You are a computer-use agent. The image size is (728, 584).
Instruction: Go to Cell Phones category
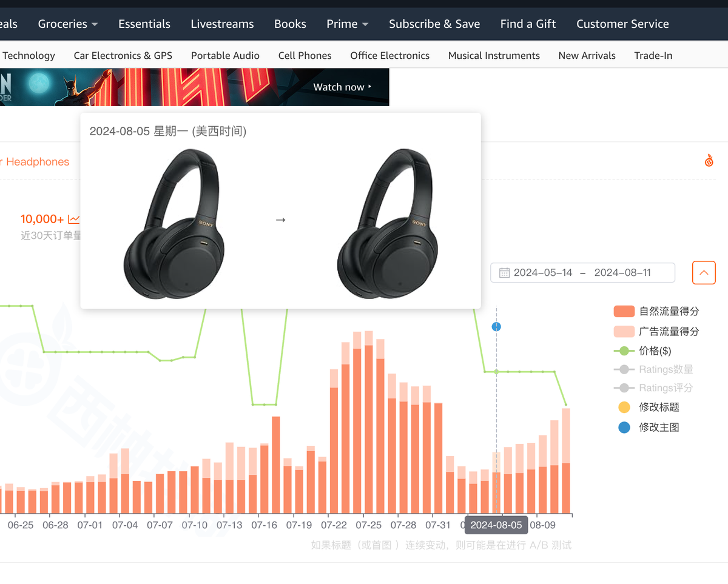[305, 55]
